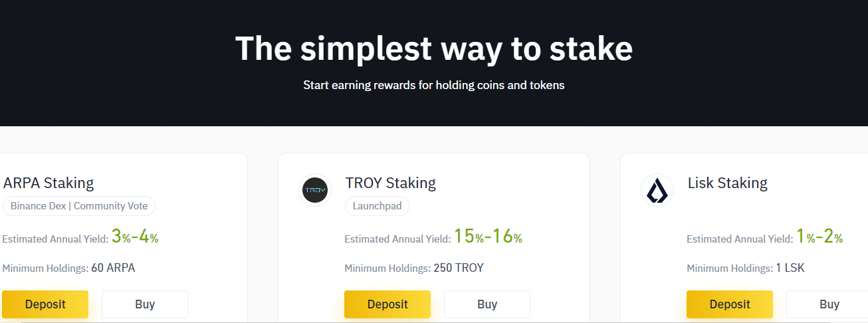This screenshot has height=323, width=868.
Task: Click Minimum Holdings 1 LSK text
Action: [746, 269]
